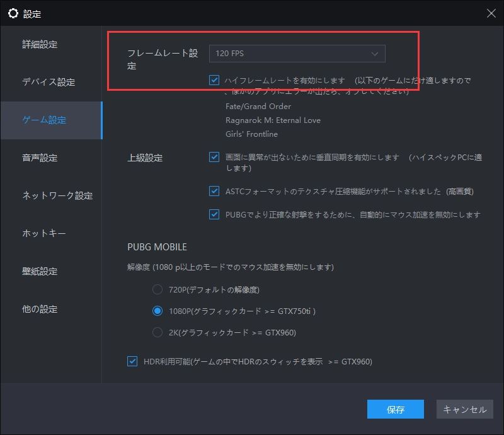Image resolution: width=504 pixels, height=435 pixels.
Task: Switch to 壁紙設定 section
Action: click(40, 271)
